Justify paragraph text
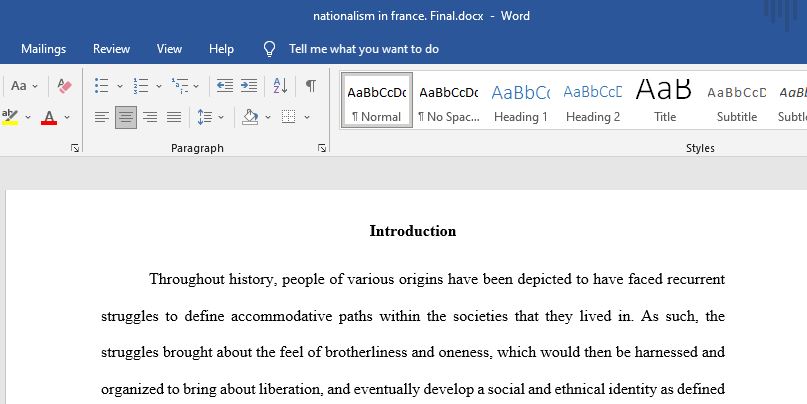Screen dimensions: 807x404 coord(174,117)
